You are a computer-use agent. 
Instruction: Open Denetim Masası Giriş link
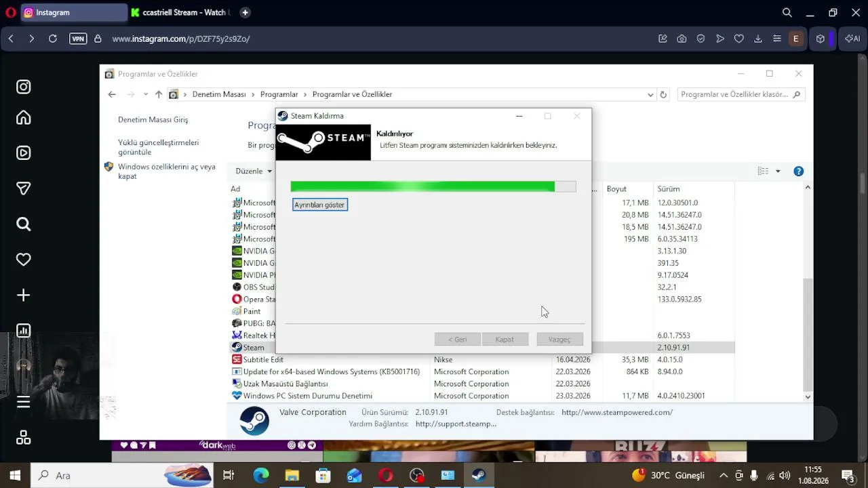[x=153, y=120]
